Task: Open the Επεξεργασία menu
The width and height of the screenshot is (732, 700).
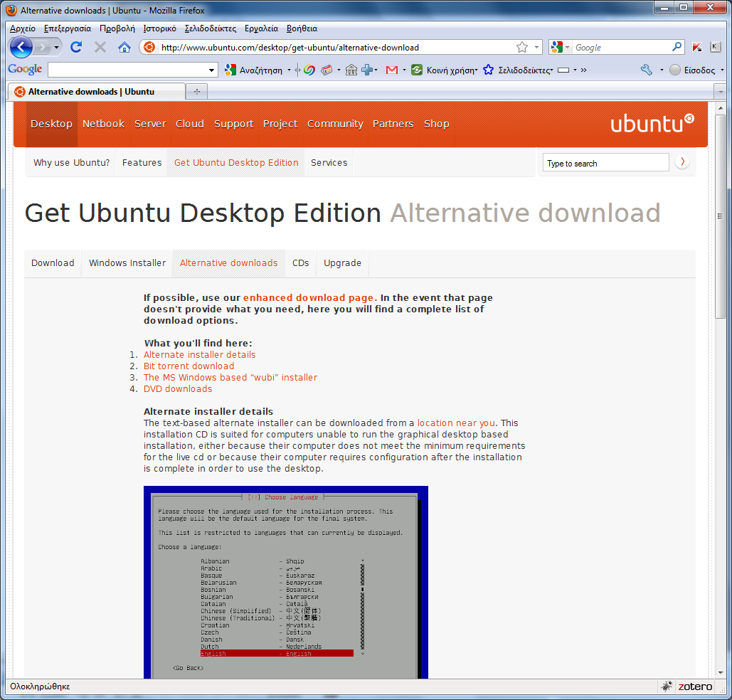Action: pos(68,28)
